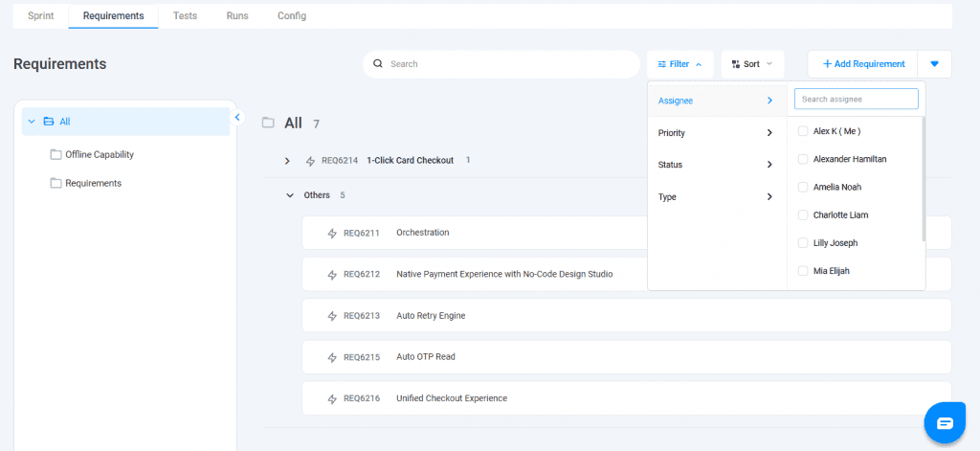
Task: Click the Requirements folder icon in sidebar
Action: point(56,183)
